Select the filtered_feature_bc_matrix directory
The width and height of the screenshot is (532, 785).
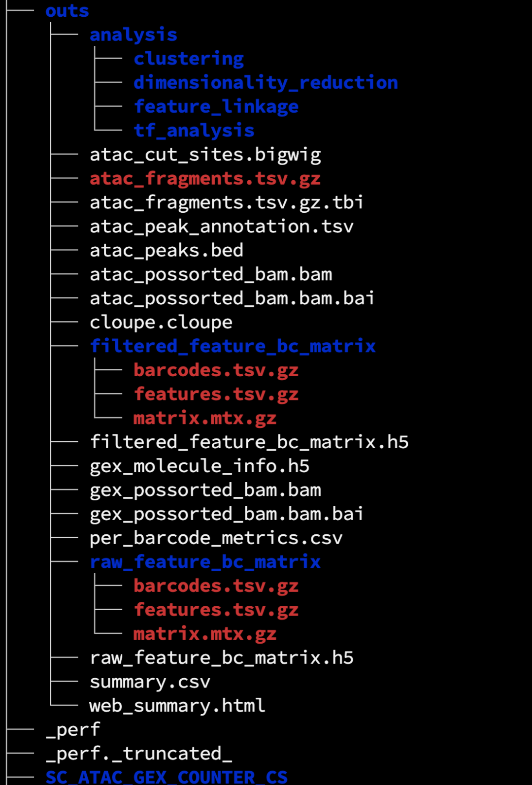tap(233, 346)
